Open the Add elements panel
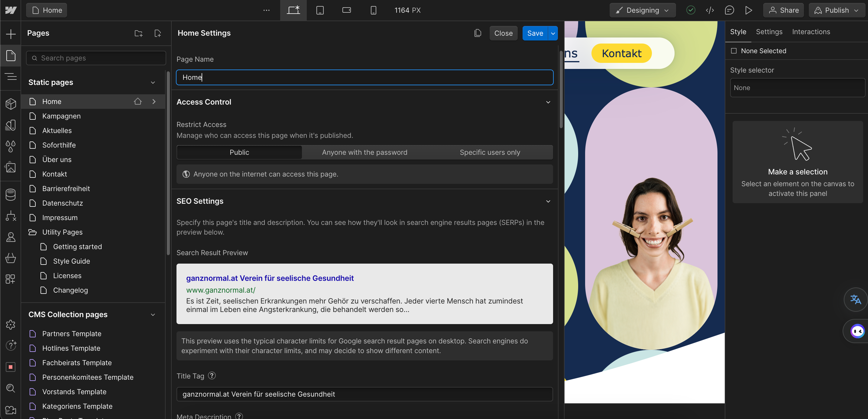The height and width of the screenshot is (419, 868). (11, 34)
